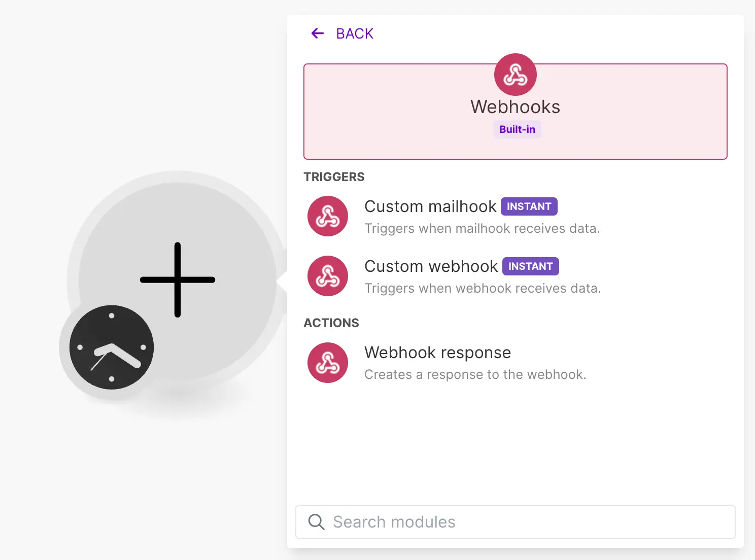Click the BACK link
Image resolution: width=755 pixels, height=560 pixels.
(x=354, y=33)
